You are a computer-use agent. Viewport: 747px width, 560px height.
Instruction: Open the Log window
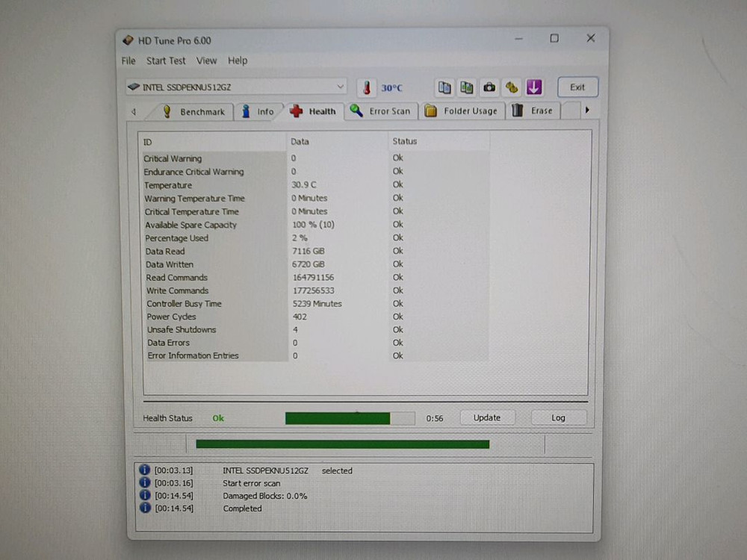tap(558, 417)
